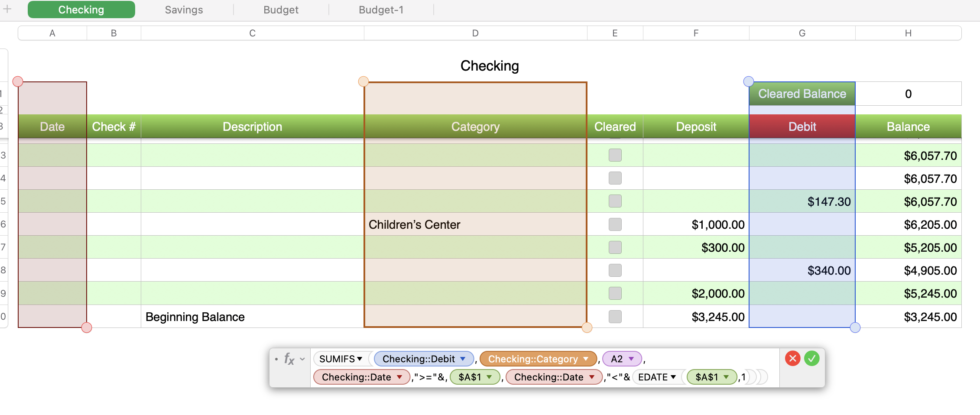
Task: Click top-left handle of the Debit range
Action: click(x=748, y=81)
